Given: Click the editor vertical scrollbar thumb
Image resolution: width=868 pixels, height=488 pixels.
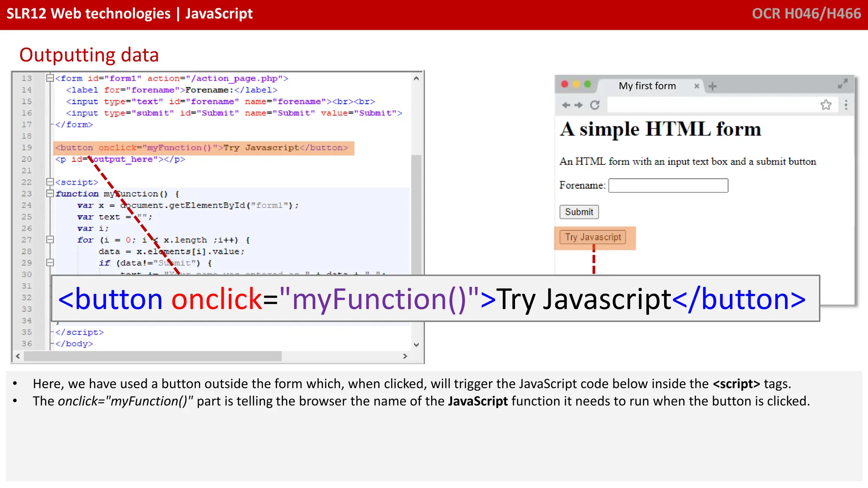Looking at the screenshot, I should point(416,214).
